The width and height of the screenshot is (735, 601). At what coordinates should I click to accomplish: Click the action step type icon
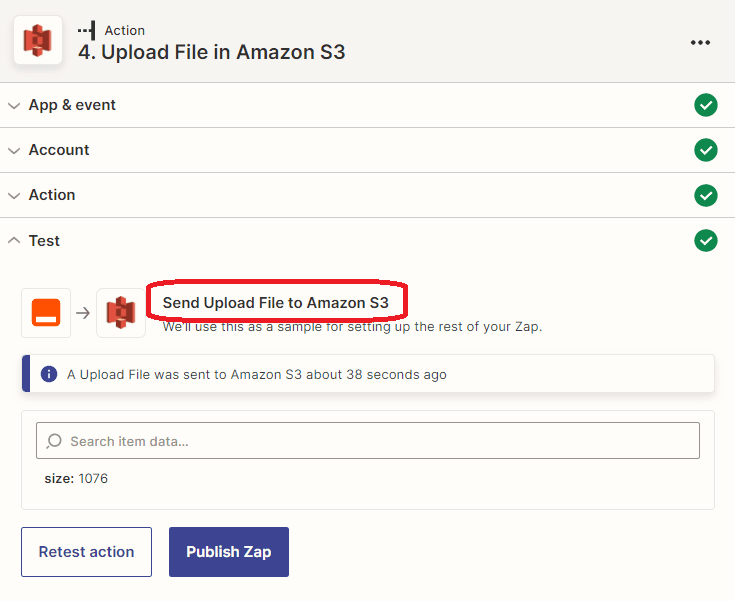point(87,31)
